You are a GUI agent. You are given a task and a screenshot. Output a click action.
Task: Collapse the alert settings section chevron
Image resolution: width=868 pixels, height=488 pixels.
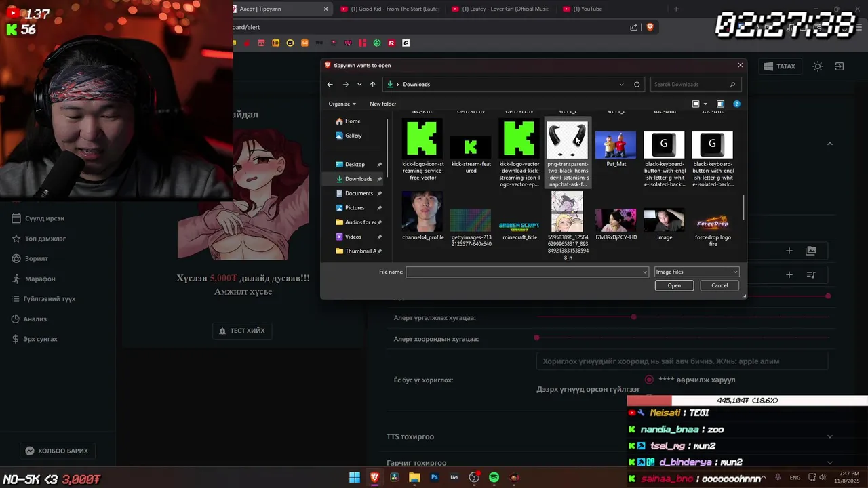pyautogui.click(x=829, y=144)
